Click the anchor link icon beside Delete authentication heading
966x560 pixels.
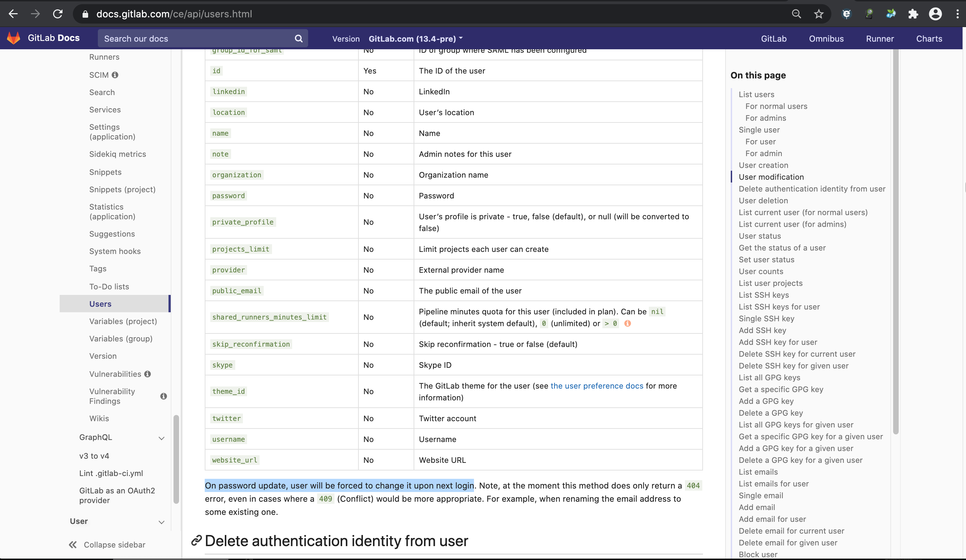(x=196, y=541)
